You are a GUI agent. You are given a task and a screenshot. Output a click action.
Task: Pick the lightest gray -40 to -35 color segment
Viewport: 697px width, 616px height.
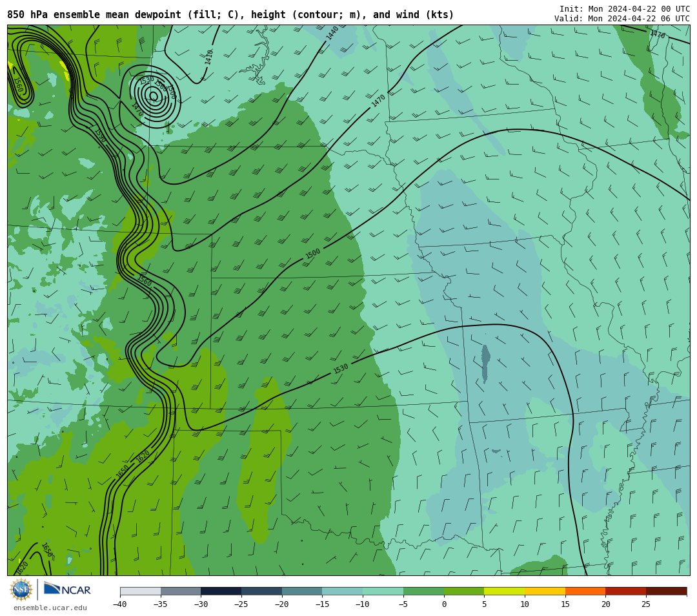point(141,591)
